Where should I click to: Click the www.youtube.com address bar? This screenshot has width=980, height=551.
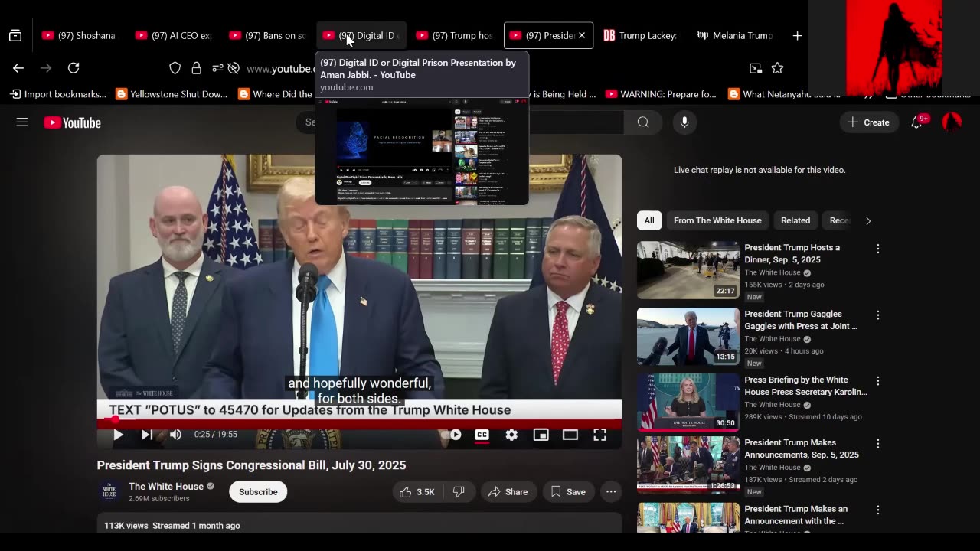coord(280,69)
